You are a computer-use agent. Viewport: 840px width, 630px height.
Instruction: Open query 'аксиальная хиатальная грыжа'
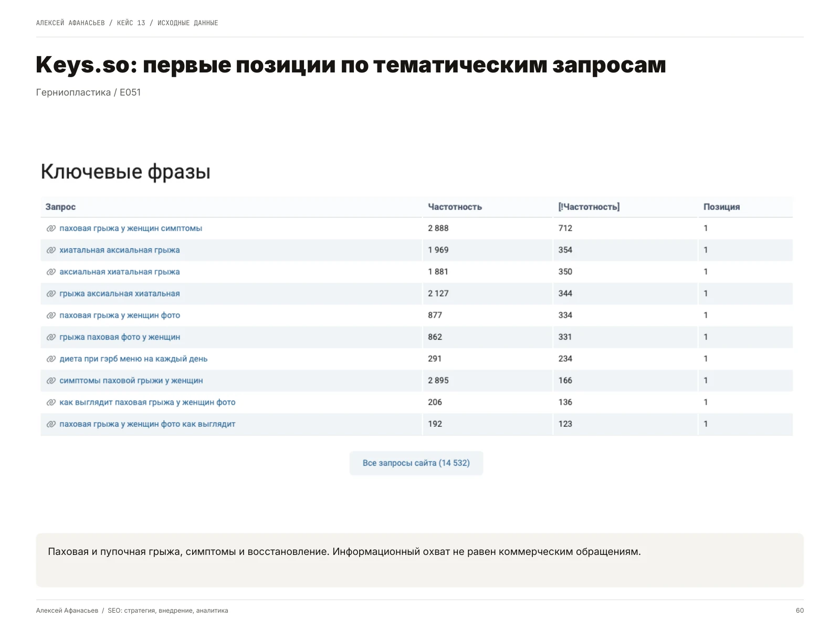120,272
